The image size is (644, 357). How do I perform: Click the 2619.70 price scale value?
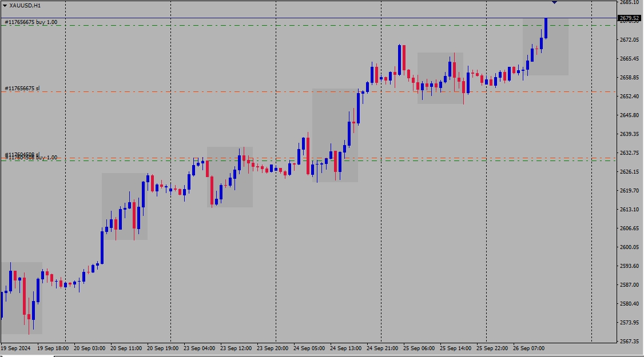point(629,191)
